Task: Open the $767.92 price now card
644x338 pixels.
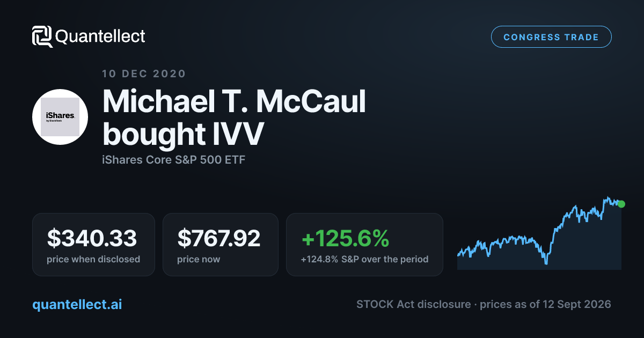Action: click(x=221, y=245)
